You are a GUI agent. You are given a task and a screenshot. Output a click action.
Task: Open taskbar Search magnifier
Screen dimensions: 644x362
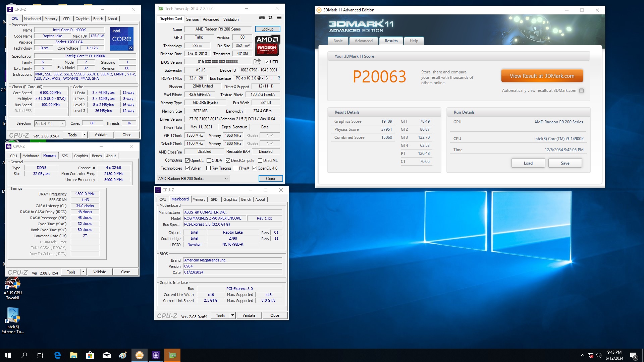tap(24, 355)
